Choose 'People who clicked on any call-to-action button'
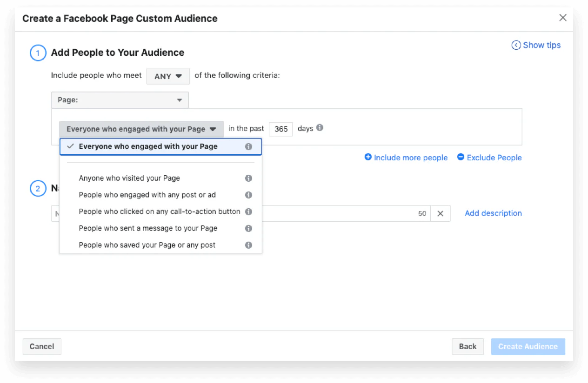Screen dimensions: 588x383 coord(160,211)
